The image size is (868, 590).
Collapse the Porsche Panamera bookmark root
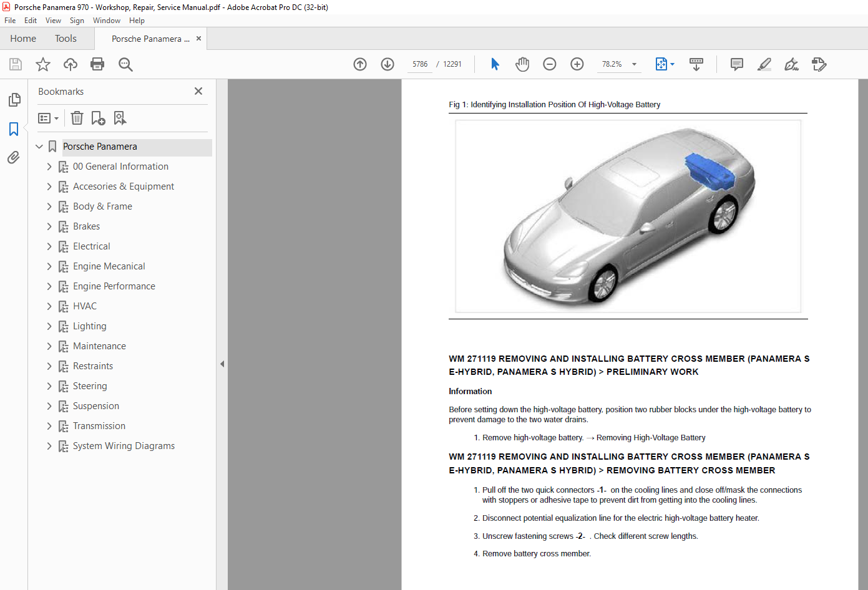[x=39, y=147]
